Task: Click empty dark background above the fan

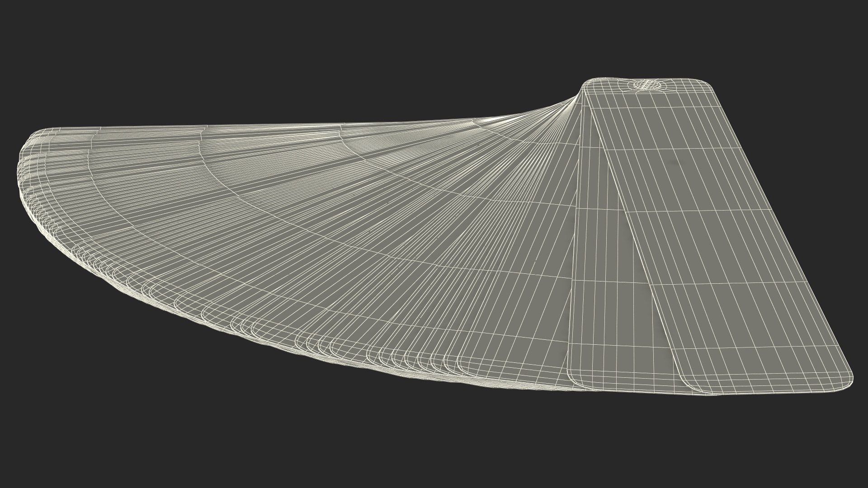Action: coord(316,54)
